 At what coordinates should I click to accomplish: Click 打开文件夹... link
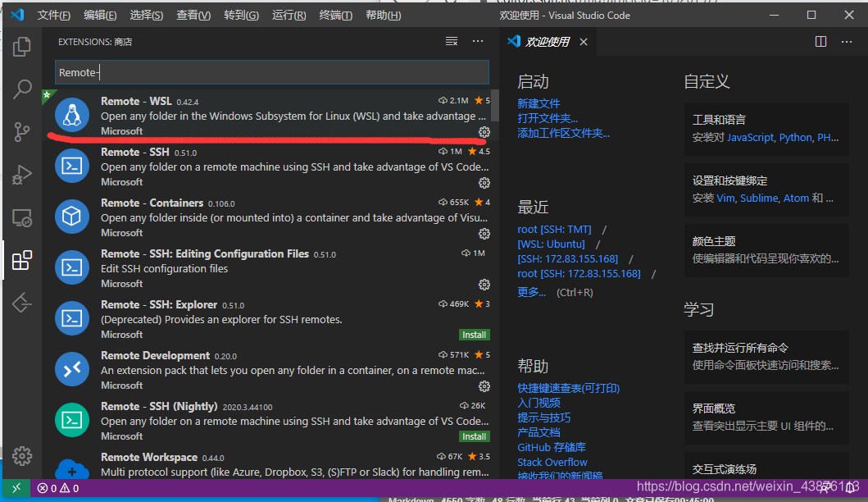pos(548,119)
